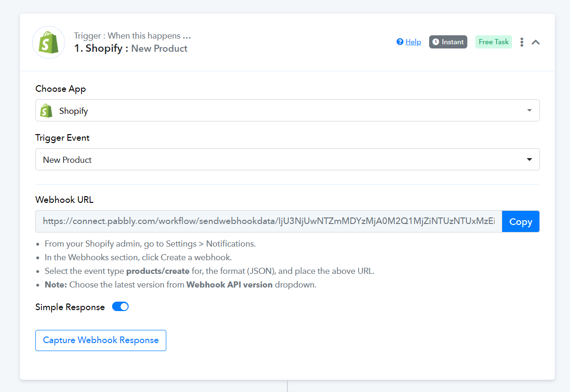
Task: Click the 'Choose App' label
Action: pyautogui.click(x=61, y=89)
